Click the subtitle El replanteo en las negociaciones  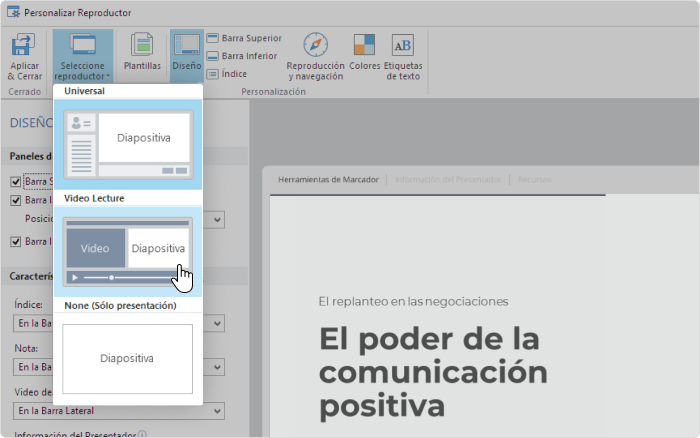413,301
